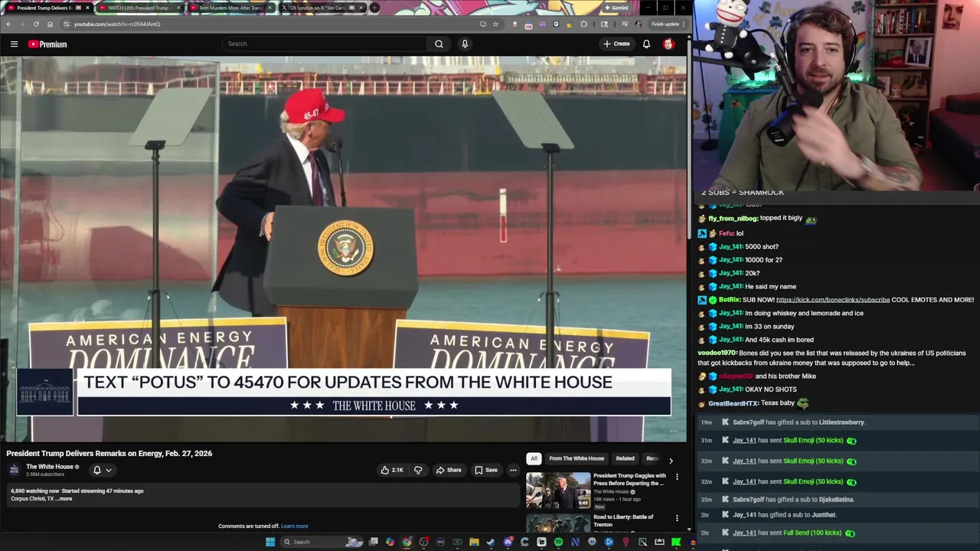Click Sabre7golf username gifting Littlestrawberry
980x551 pixels.
pyautogui.click(x=748, y=422)
